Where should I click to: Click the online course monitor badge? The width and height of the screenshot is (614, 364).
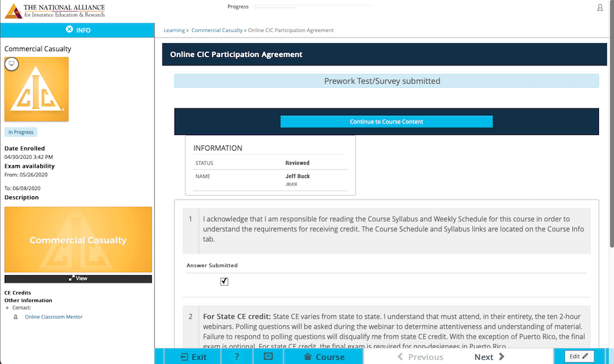pos(11,63)
